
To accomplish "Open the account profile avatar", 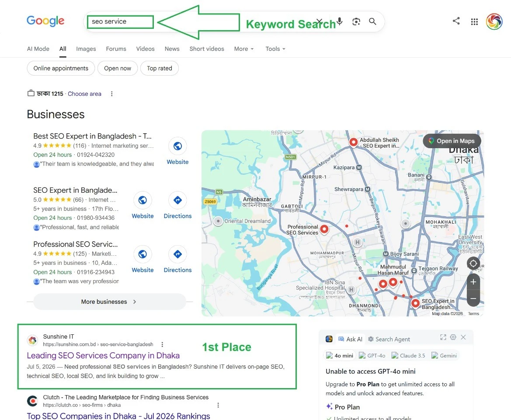I will click(x=494, y=21).
